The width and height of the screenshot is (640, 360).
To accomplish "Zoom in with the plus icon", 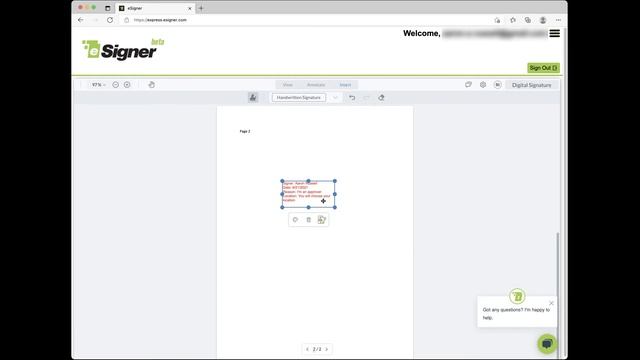I will click(127, 85).
